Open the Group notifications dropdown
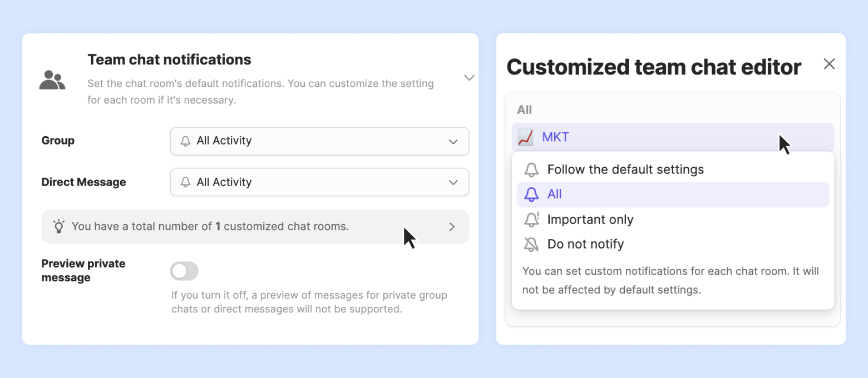The width and height of the screenshot is (868, 378). coord(319,141)
